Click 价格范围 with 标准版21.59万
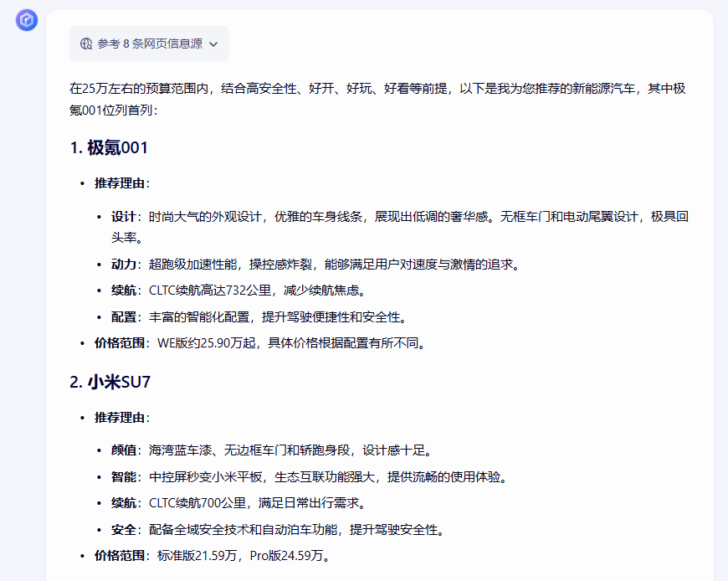The image size is (728, 581). coord(120,556)
